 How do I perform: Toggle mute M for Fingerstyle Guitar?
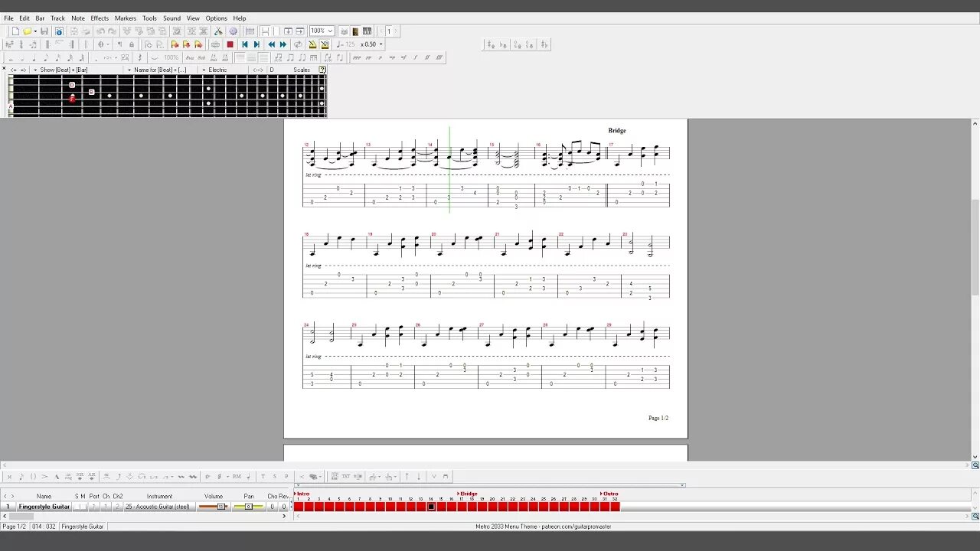click(x=83, y=507)
